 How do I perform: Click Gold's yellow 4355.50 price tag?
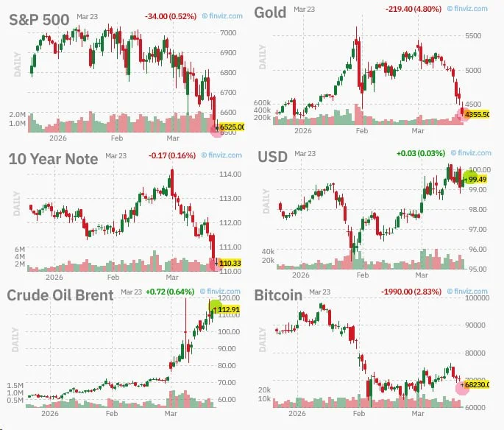coord(477,114)
